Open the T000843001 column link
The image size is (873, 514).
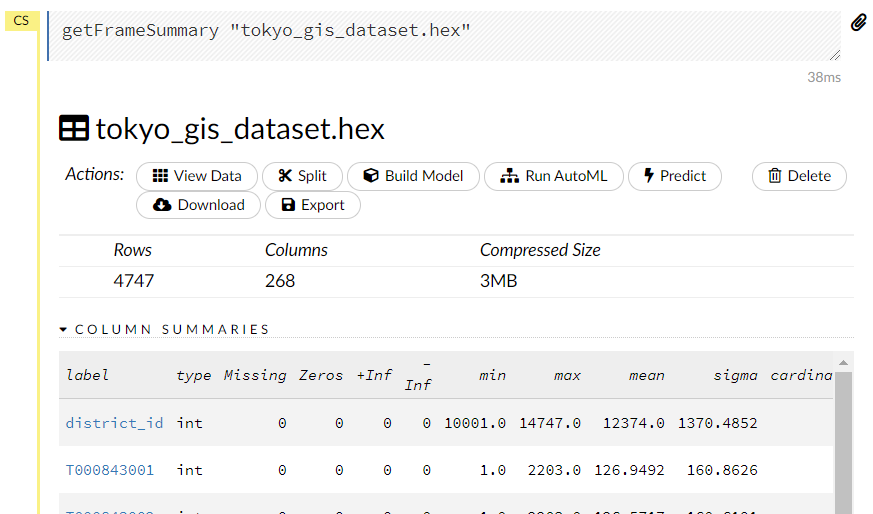click(x=110, y=469)
